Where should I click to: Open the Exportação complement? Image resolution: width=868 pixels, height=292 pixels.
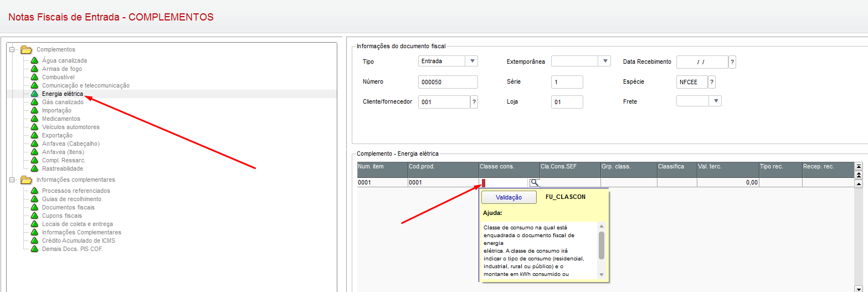point(57,135)
